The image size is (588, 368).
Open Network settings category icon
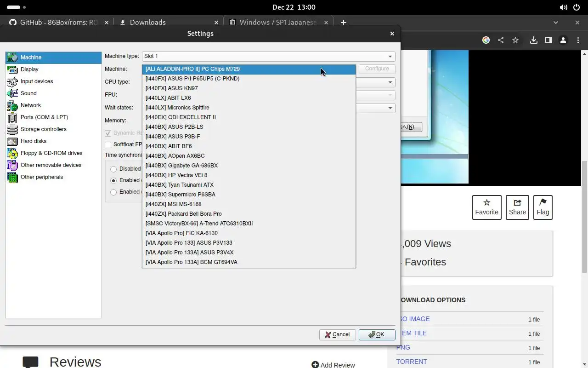(12, 105)
